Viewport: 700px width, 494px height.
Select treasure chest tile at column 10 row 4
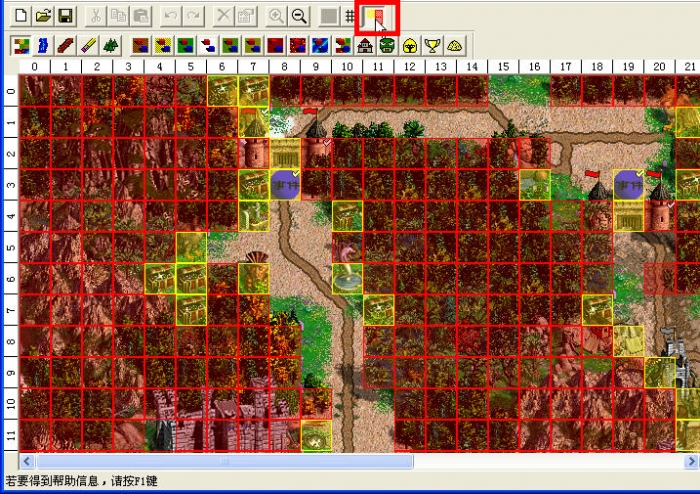(x=347, y=216)
